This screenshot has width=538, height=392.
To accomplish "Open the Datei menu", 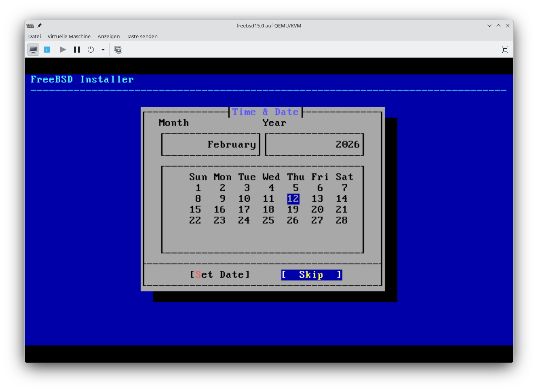I will [34, 36].
